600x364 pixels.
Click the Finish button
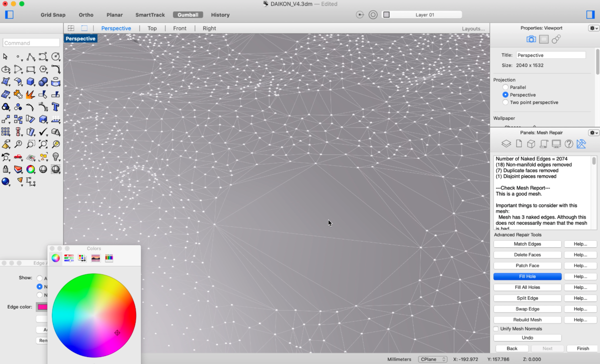[582, 349]
